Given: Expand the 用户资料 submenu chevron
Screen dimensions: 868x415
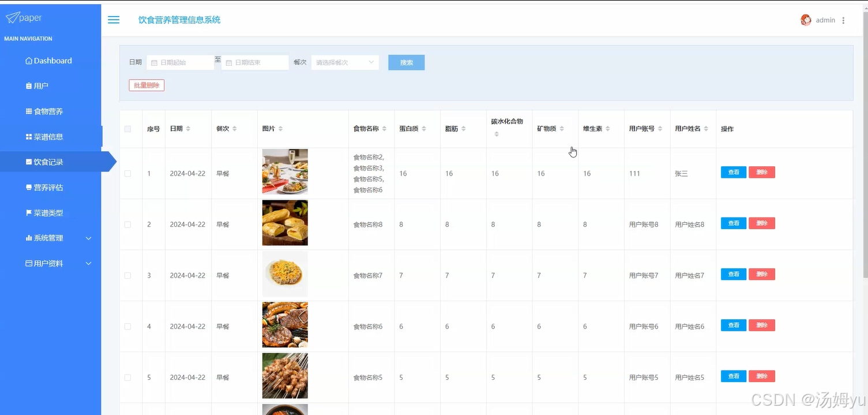Looking at the screenshot, I should click(89, 263).
